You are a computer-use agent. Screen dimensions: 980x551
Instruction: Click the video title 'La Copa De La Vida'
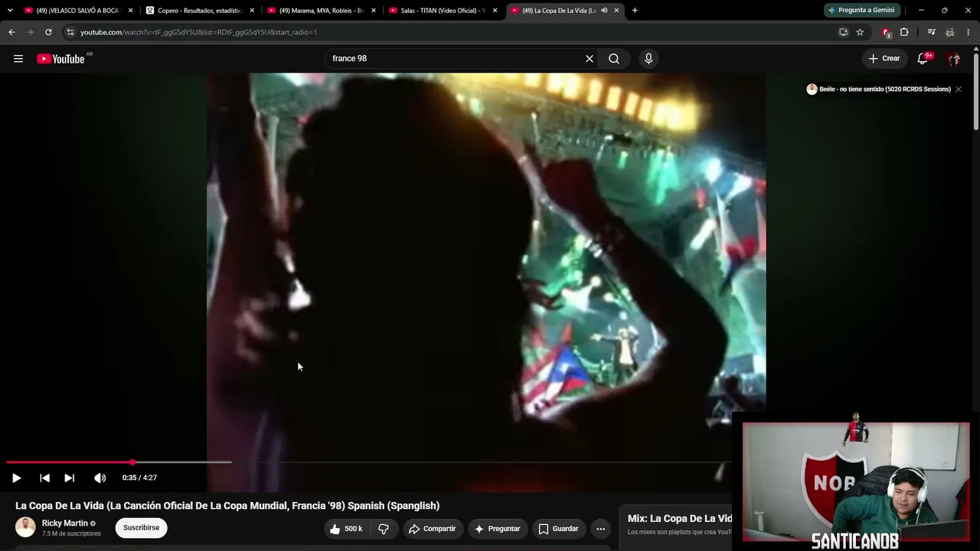coord(227,506)
